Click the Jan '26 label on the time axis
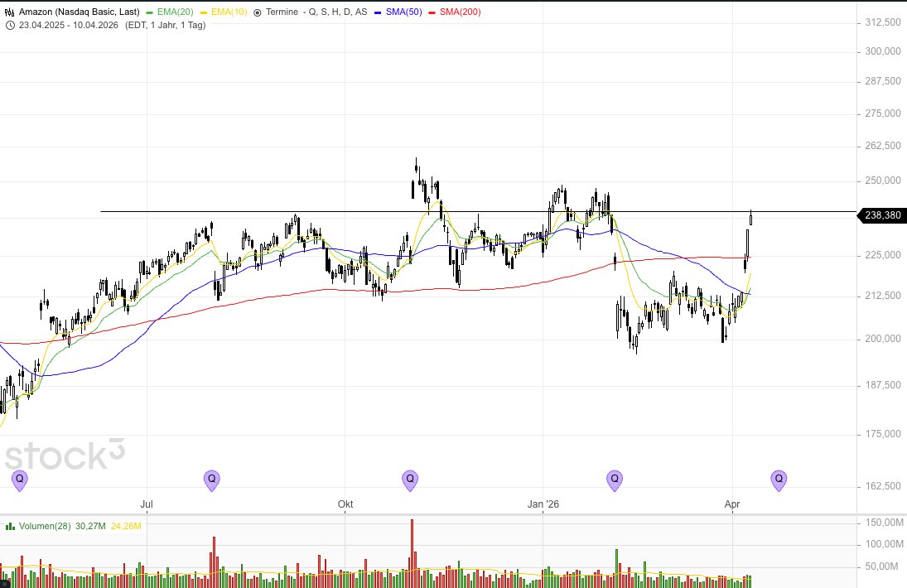This screenshot has height=588, width=907. click(x=543, y=504)
